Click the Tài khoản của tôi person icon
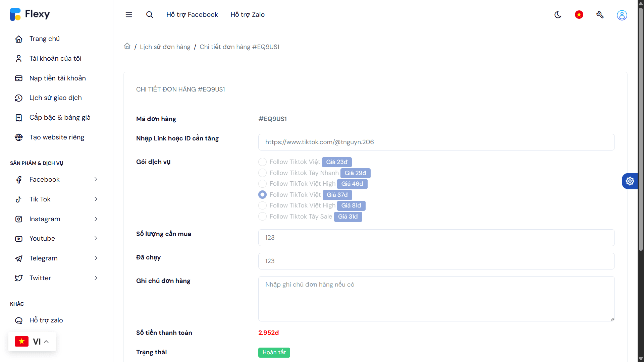The image size is (644, 362). point(19,59)
